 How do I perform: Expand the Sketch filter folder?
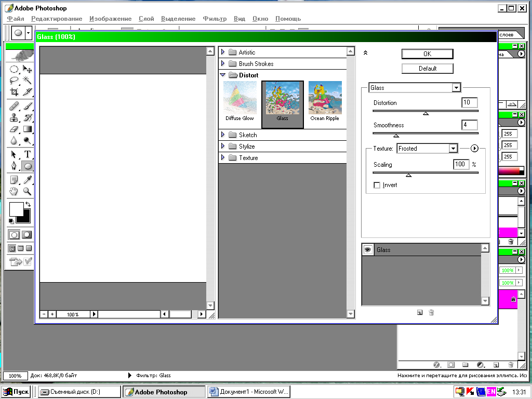point(223,135)
